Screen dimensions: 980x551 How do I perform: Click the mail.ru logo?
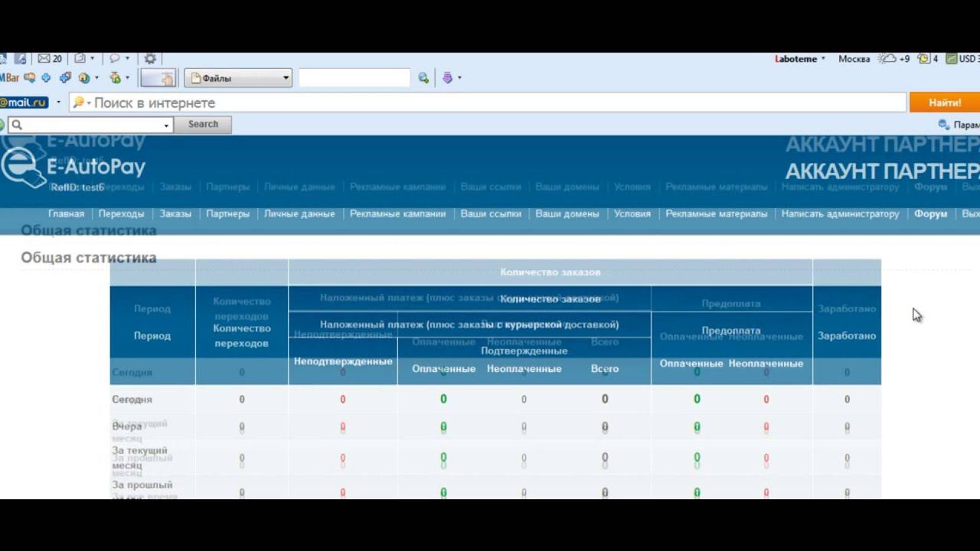[24, 103]
